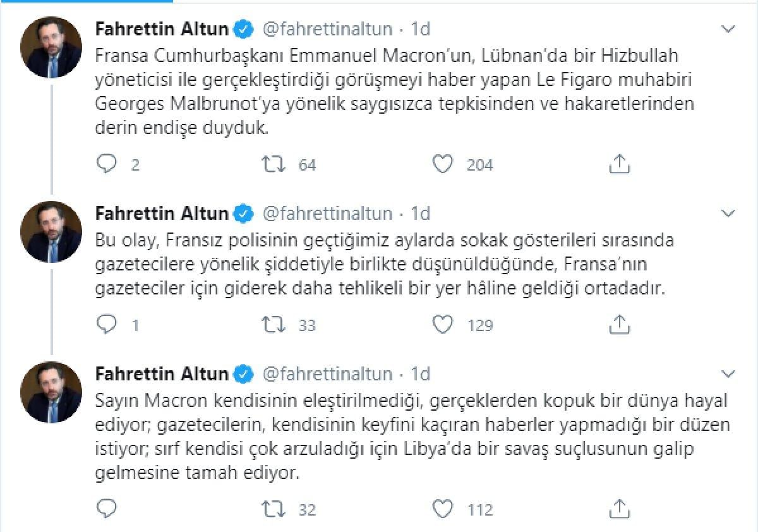Like the second tweet

(x=444, y=325)
